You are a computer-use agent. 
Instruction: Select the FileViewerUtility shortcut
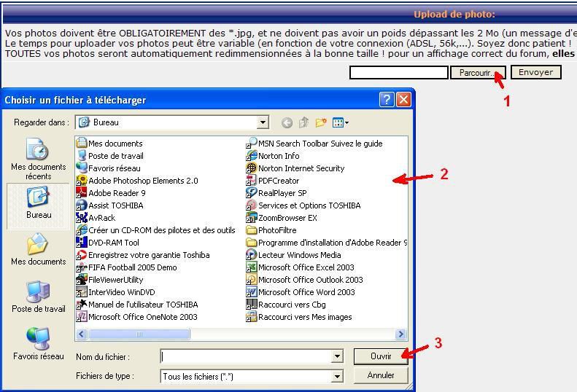pyautogui.click(x=109, y=280)
